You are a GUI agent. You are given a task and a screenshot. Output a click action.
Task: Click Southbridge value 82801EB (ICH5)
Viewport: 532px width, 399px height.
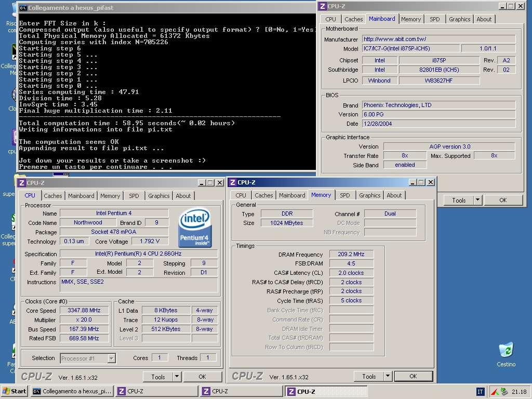click(x=439, y=70)
